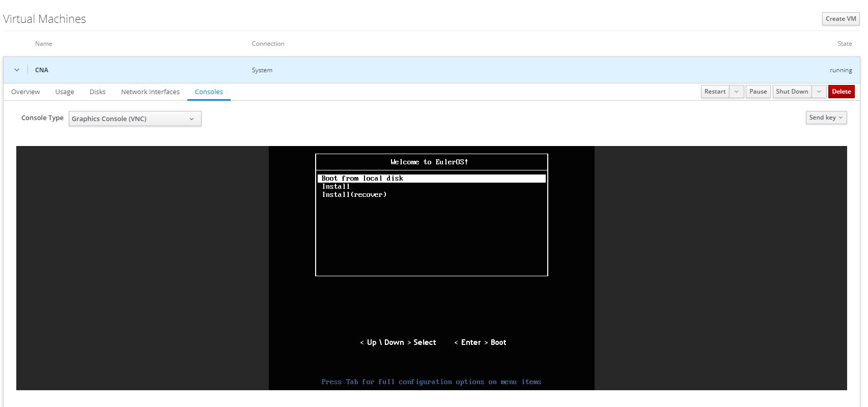
Task: Select Boot from local disk entry
Action: [432, 179]
